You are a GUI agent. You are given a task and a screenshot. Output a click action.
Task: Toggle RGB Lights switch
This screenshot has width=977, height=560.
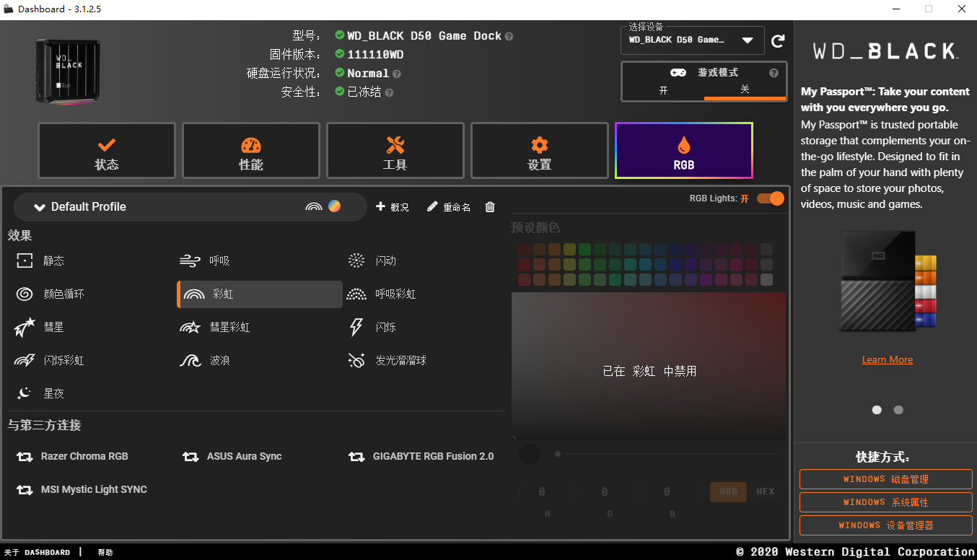770,198
